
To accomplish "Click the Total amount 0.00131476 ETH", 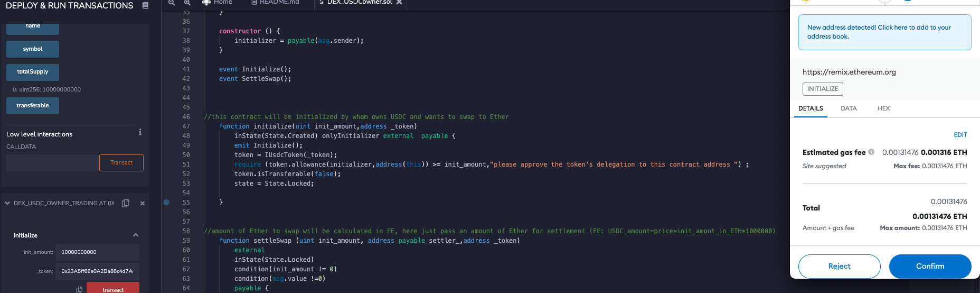I will [940, 216].
